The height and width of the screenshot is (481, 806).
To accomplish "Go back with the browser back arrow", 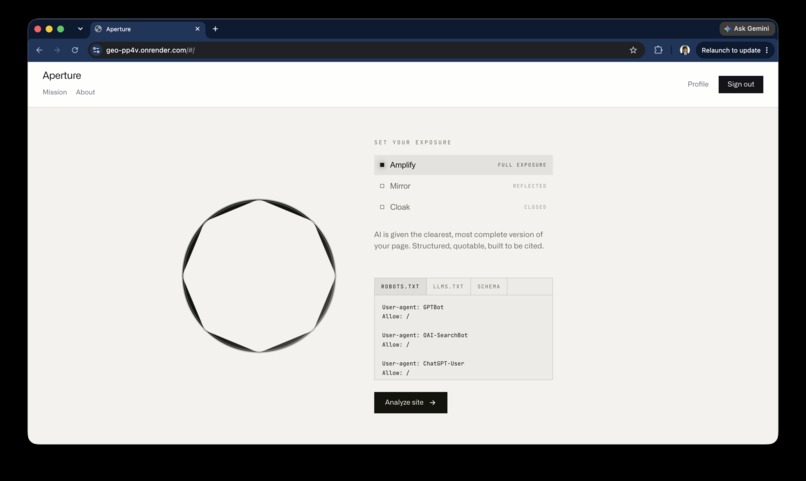I will tap(40, 50).
